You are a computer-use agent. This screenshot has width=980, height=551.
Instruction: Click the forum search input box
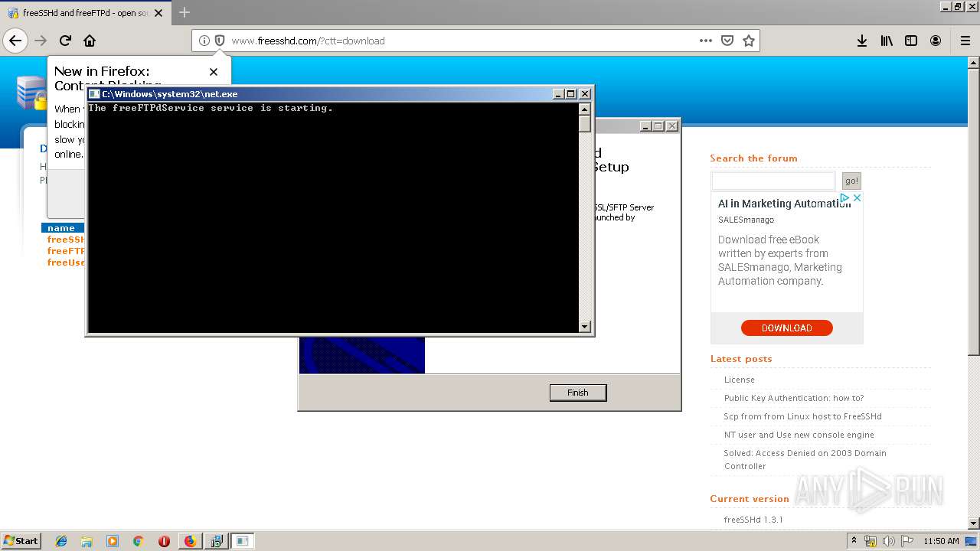pos(773,181)
